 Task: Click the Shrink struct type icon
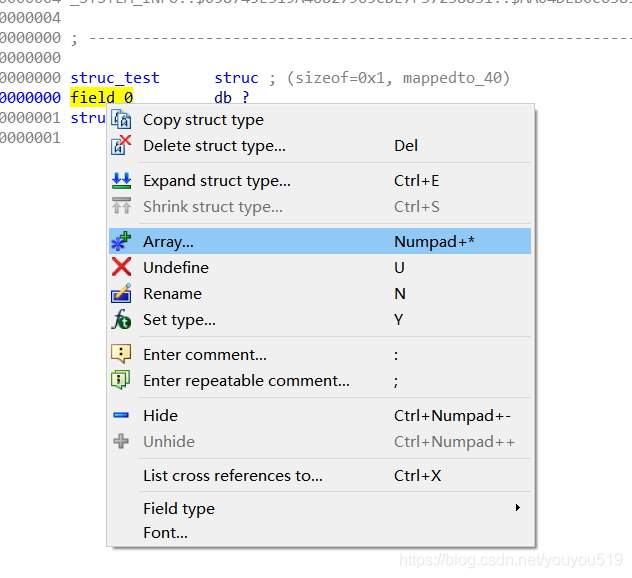coord(121,206)
